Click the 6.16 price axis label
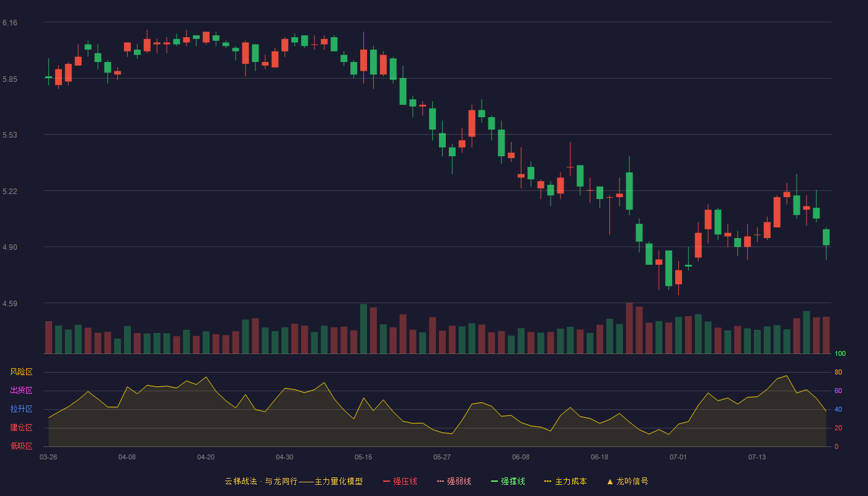 [x=10, y=23]
